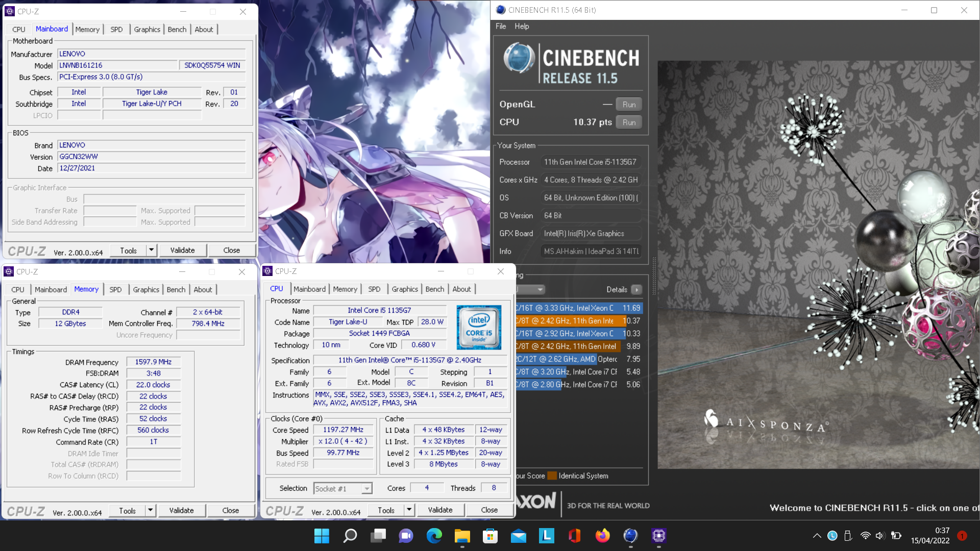Click Tools button in Mainboard window
Image resolution: width=980 pixels, height=551 pixels.
(128, 250)
